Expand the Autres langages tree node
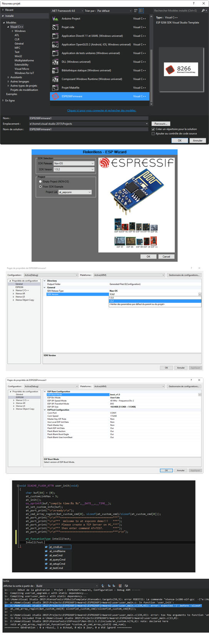209x644 pixels. click(x=8, y=81)
